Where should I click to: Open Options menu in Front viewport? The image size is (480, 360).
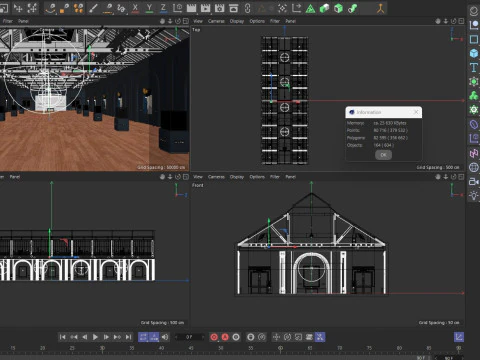click(x=257, y=177)
